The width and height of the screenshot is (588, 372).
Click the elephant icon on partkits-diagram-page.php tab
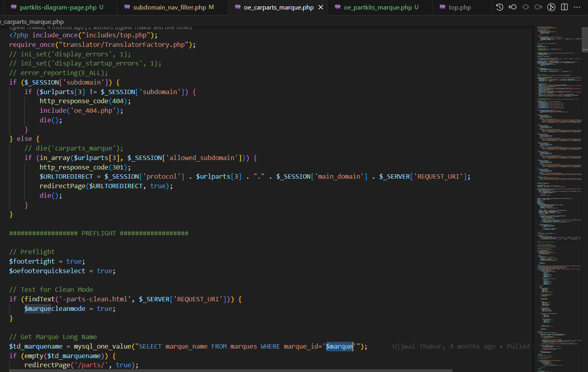[x=14, y=7]
